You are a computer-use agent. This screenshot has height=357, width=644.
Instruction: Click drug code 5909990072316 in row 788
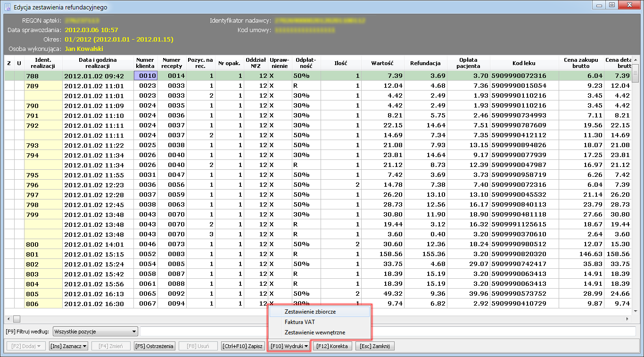click(524, 75)
